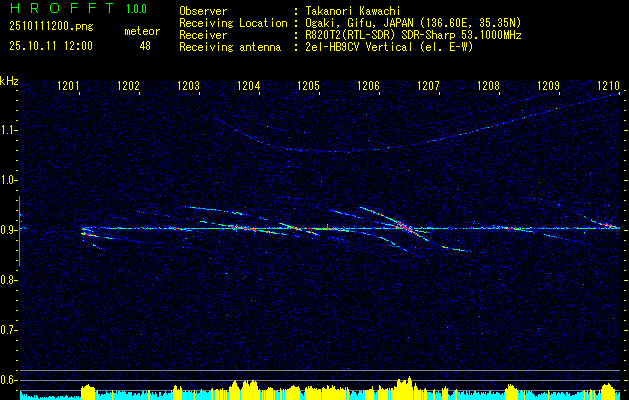
Task: Select the meteor count value 48
Action: pos(145,46)
